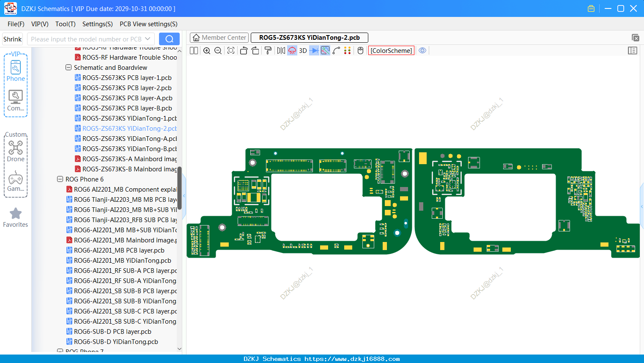Collapse the Schematic and Boardview folder
Screen dimensions: 644x363
pyautogui.click(x=69, y=68)
